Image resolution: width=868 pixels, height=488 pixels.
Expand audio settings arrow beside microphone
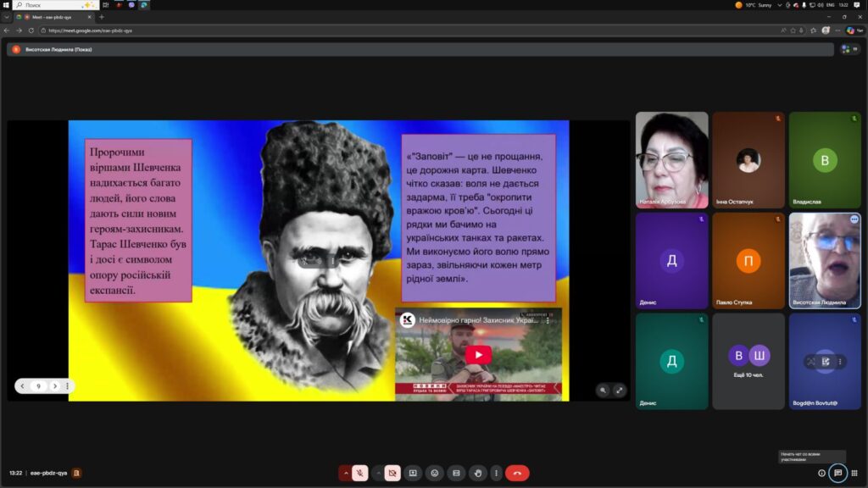pyautogui.click(x=346, y=473)
